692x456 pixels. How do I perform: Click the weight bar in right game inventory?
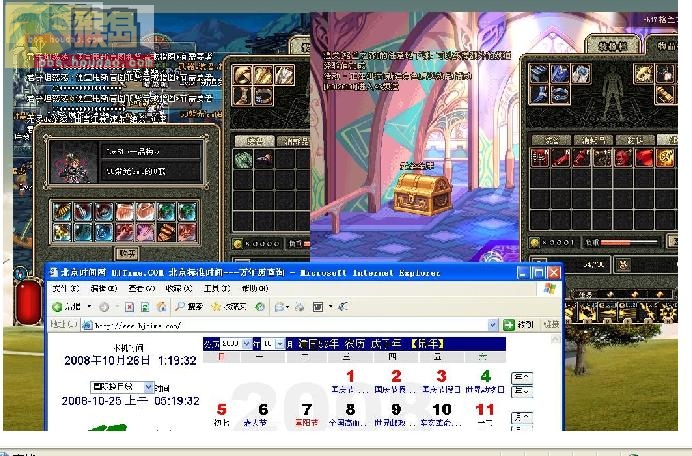point(629,242)
